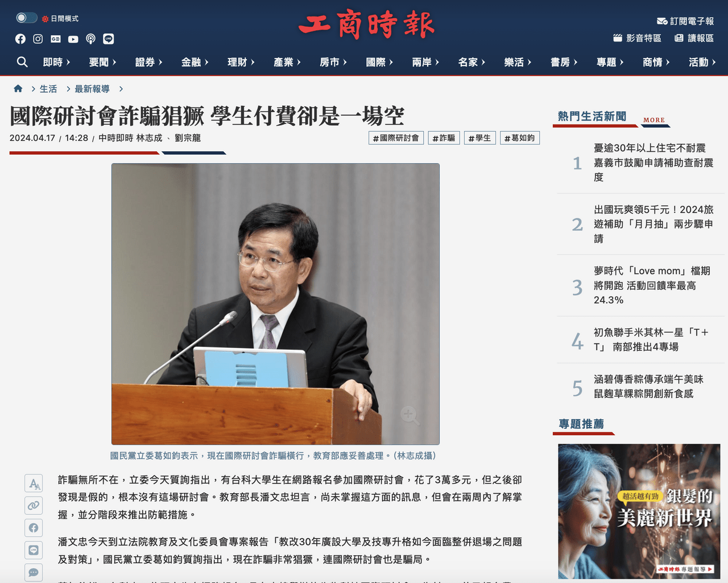
Task: Expand the 要聞 navigation menu
Action: point(103,62)
